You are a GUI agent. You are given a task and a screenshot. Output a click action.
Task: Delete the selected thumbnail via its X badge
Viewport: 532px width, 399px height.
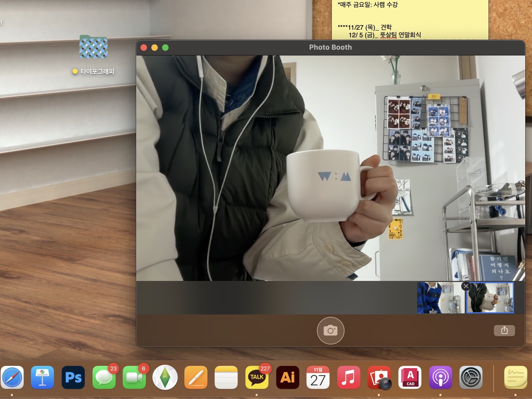click(x=466, y=286)
